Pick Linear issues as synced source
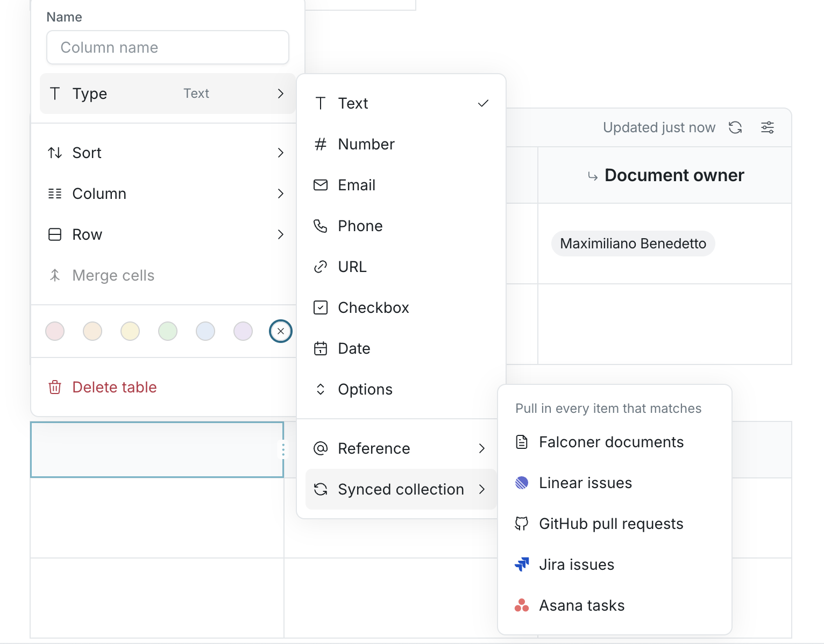The width and height of the screenshot is (824, 644). (615, 483)
